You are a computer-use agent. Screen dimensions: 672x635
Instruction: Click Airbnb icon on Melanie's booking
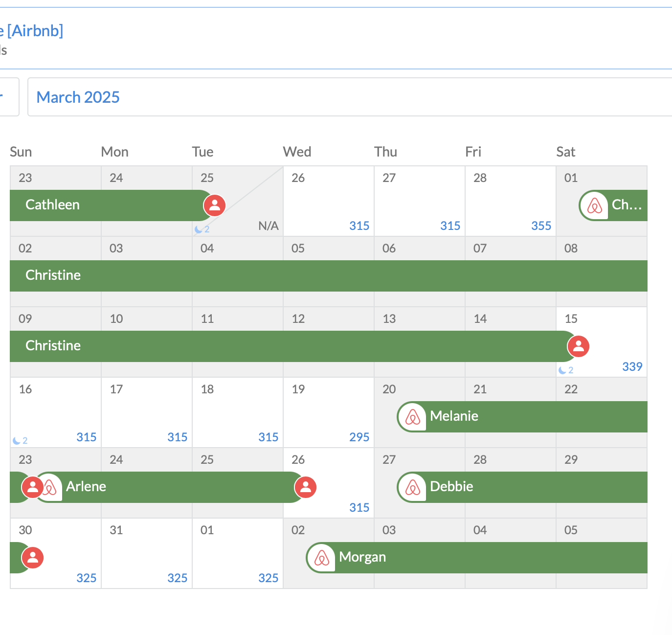click(x=413, y=417)
